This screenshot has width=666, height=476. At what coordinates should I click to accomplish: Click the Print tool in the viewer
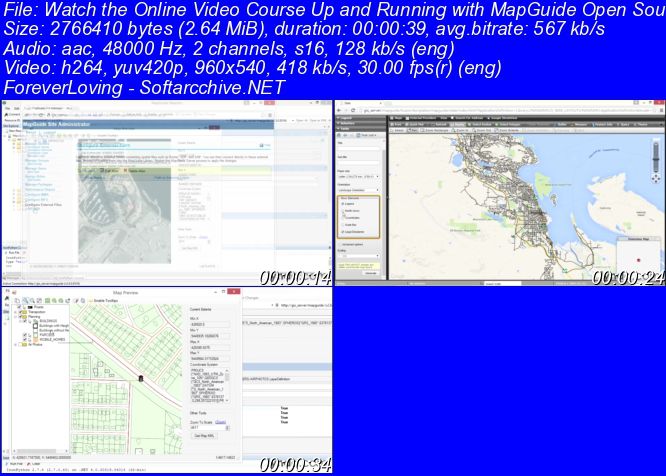click(x=396, y=124)
